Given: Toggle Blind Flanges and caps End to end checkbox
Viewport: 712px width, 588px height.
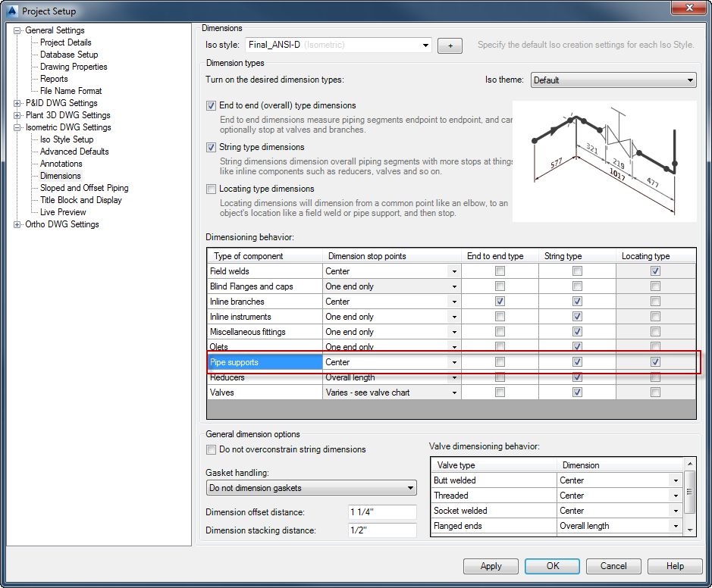Looking at the screenshot, I should coord(500,286).
